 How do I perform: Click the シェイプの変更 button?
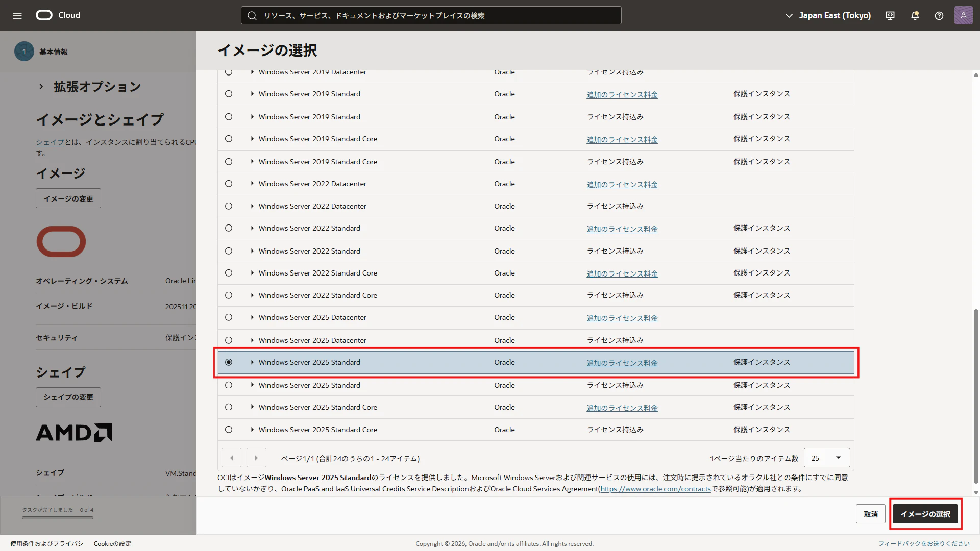pos(68,397)
